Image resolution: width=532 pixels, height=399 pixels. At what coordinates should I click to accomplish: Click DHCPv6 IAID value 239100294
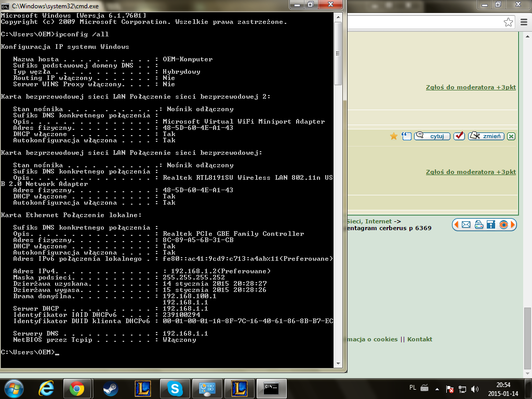pyautogui.click(x=181, y=314)
